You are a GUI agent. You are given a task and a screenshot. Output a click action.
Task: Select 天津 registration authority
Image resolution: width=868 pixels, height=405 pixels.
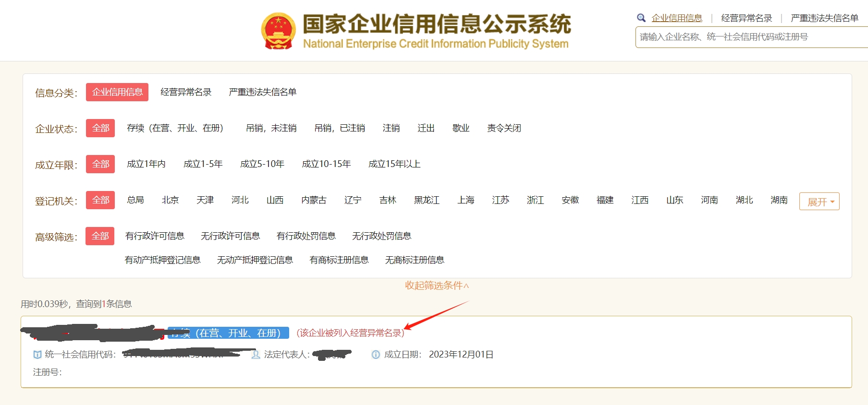click(x=205, y=200)
